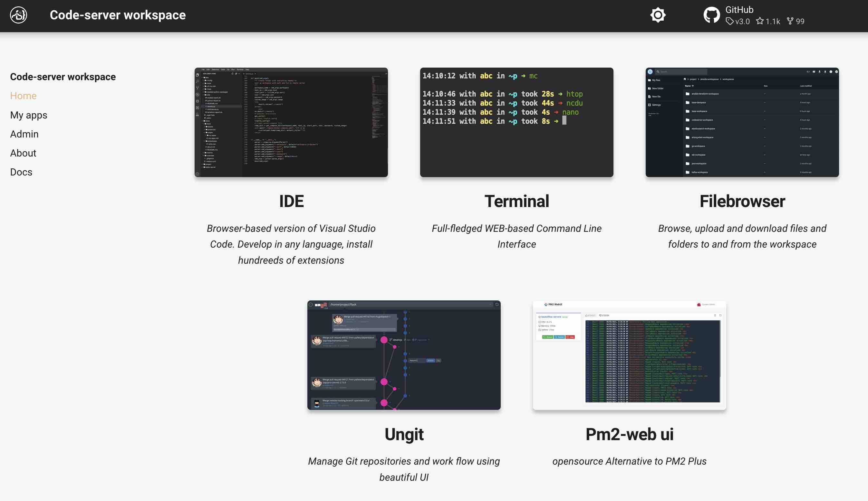
Task: Click the Docs navigation link
Action: point(22,172)
